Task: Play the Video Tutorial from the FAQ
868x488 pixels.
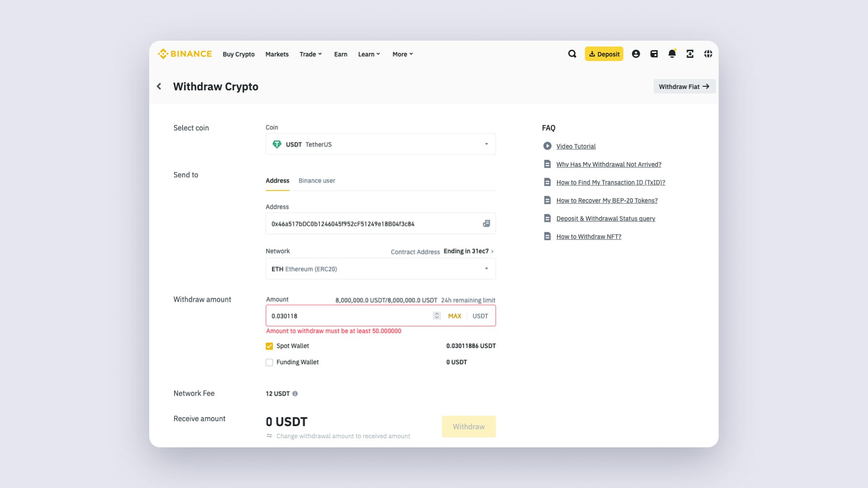Action: point(576,146)
